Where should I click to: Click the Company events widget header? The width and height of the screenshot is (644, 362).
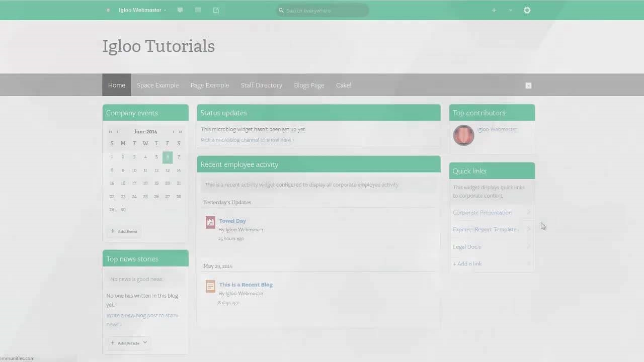point(145,113)
